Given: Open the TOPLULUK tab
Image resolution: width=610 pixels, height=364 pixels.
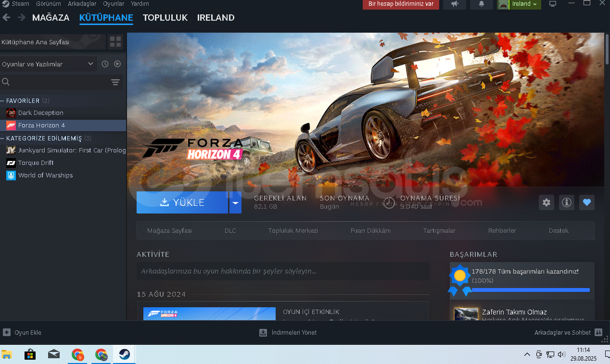Looking at the screenshot, I should [165, 17].
